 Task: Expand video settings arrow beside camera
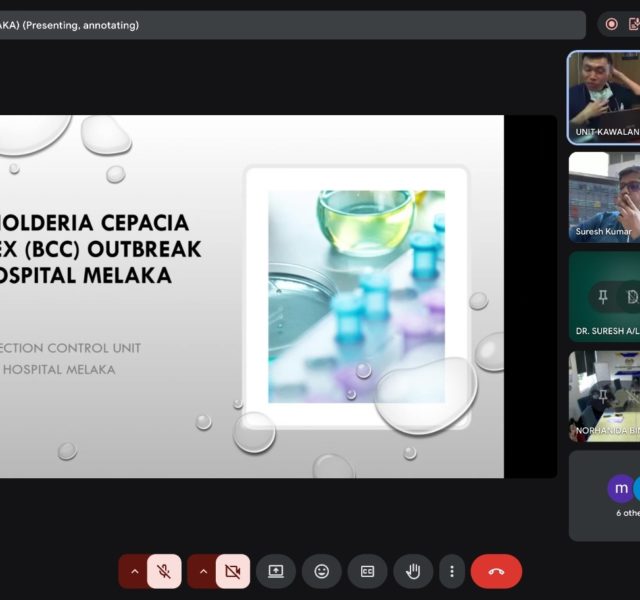pyautogui.click(x=203, y=571)
